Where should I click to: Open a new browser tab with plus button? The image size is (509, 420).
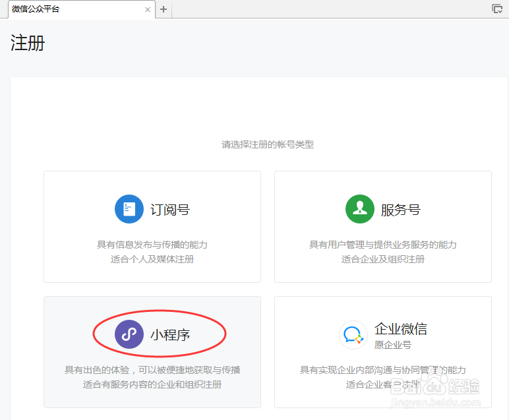[x=164, y=9]
